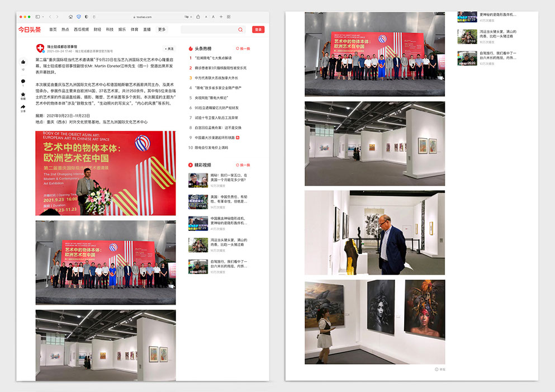Screen dimensions: 555x392
Task: Click the Swiss consulate avatar icon
Action: click(40, 48)
